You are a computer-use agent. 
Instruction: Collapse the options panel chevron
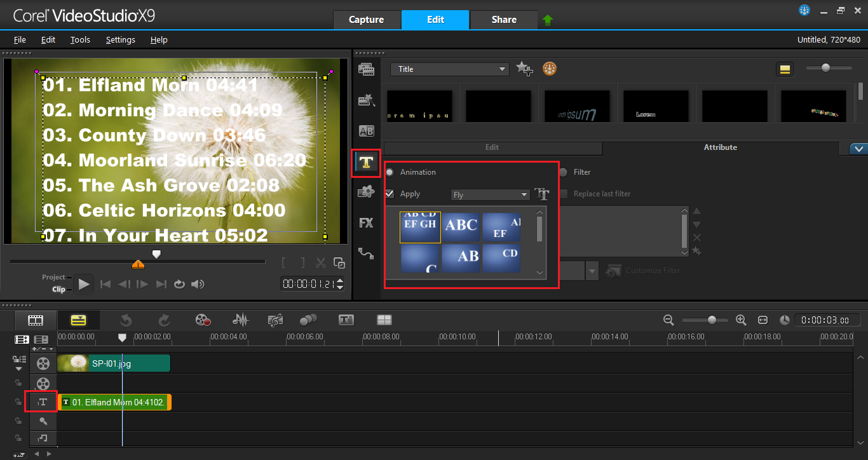(858, 149)
